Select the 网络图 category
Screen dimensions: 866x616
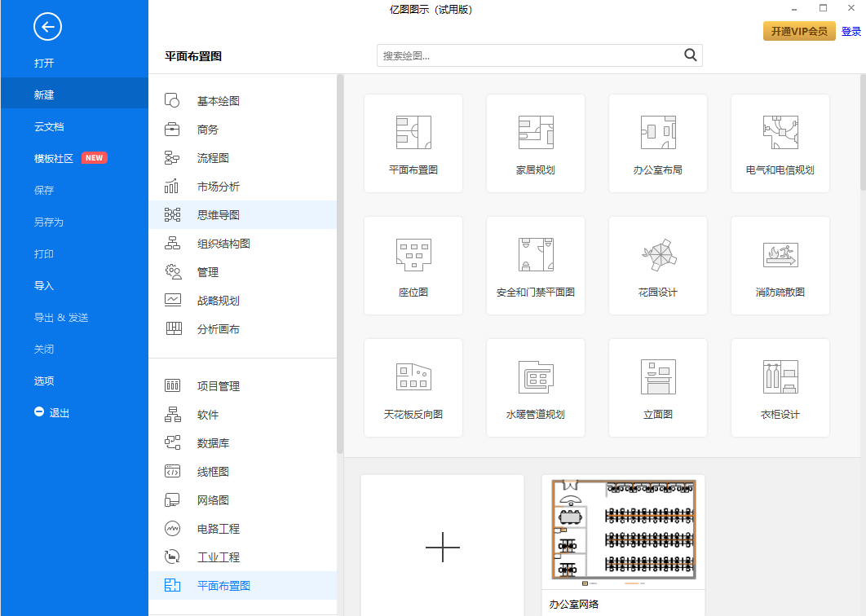coord(213,500)
